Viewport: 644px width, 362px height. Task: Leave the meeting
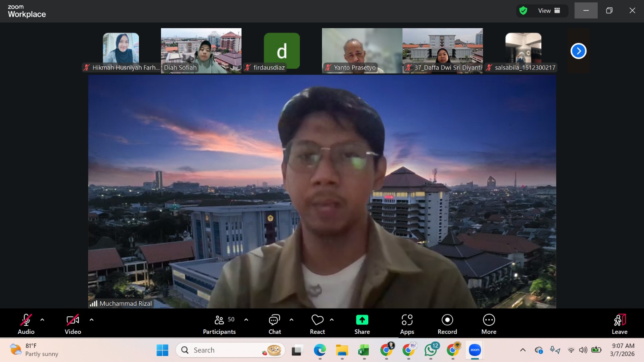pos(619,323)
